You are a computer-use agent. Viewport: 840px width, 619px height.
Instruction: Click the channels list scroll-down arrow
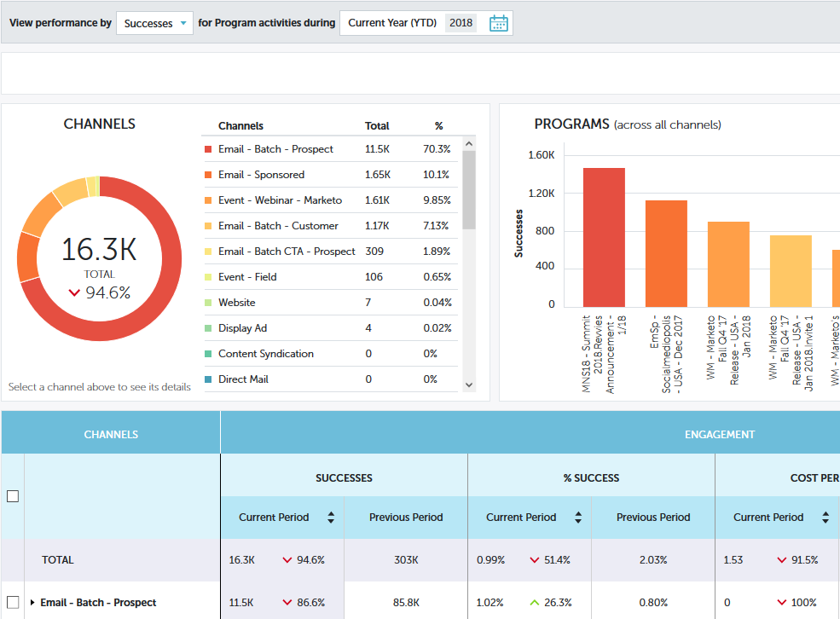coord(468,385)
